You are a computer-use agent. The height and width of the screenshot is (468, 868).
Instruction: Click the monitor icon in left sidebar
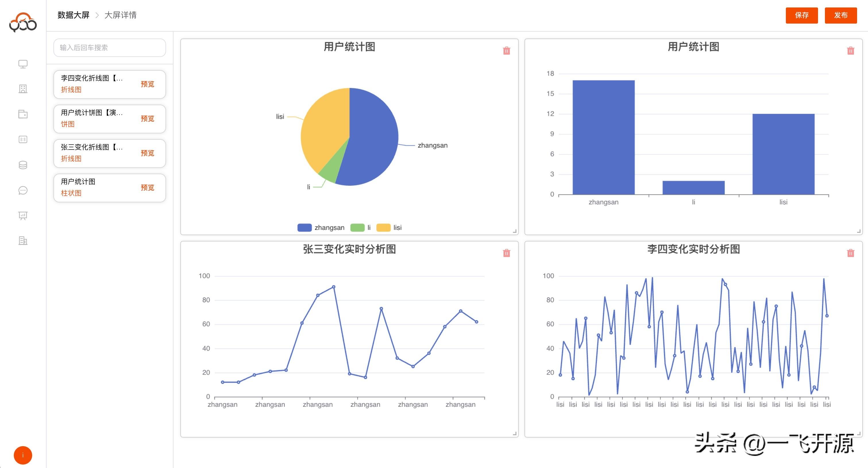point(23,64)
